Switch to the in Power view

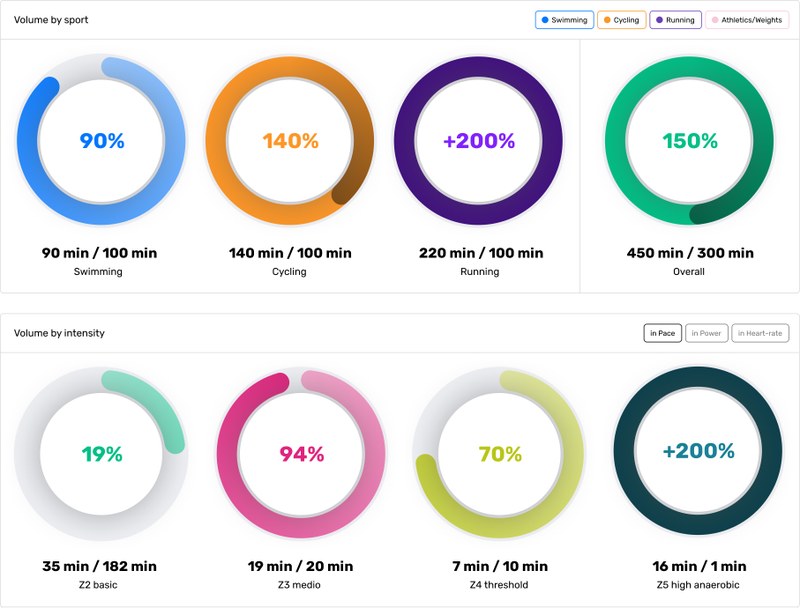(x=706, y=333)
